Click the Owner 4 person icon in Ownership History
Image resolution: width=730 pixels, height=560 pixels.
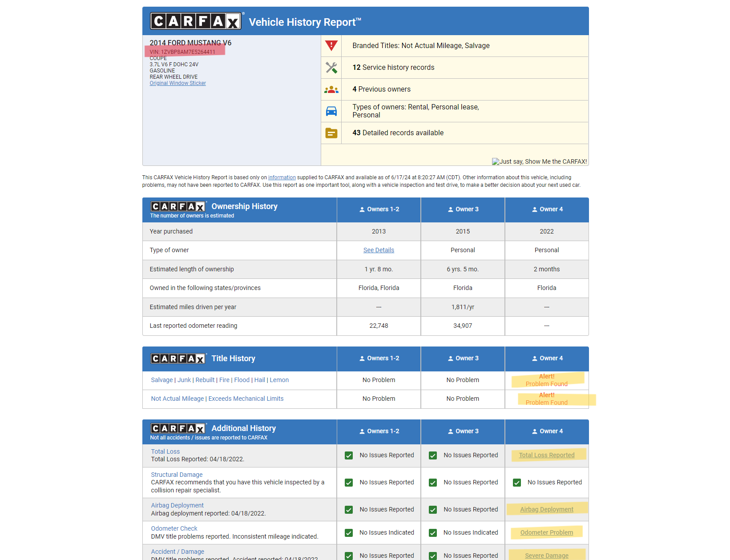tap(535, 209)
